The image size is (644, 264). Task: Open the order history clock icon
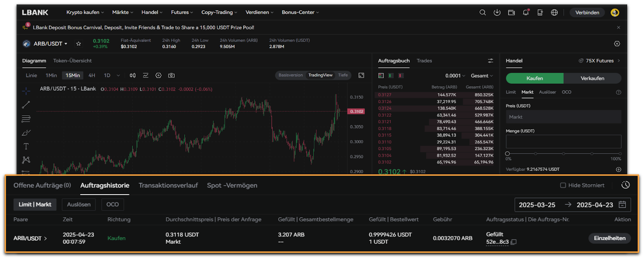click(625, 185)
